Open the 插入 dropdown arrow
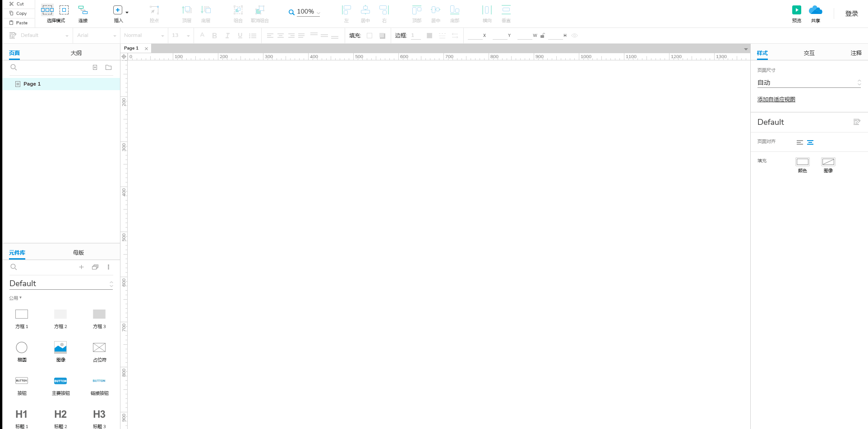Viewport: 868px width, 429px height. pyautogui.click(x=127, y=12)
